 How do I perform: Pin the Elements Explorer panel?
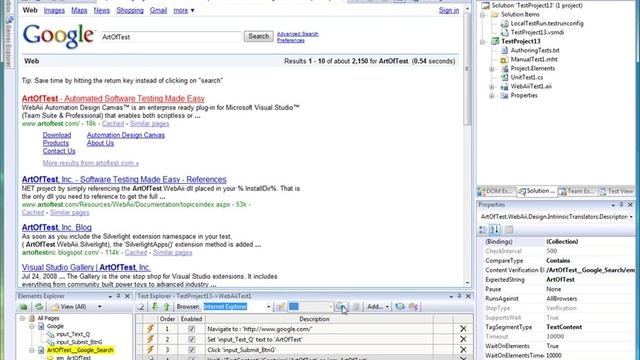tap(118, 296)
